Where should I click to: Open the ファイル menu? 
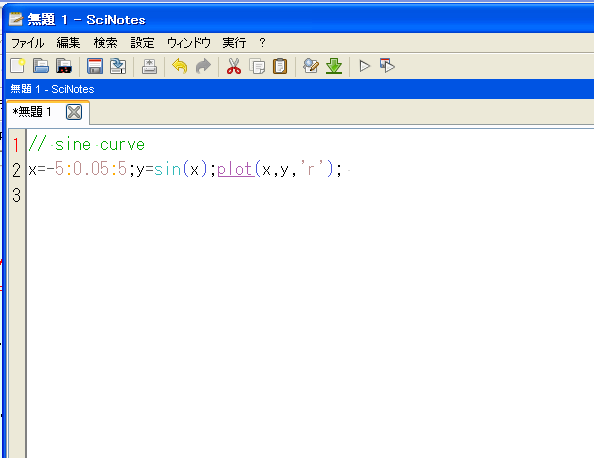click(28, 43)
